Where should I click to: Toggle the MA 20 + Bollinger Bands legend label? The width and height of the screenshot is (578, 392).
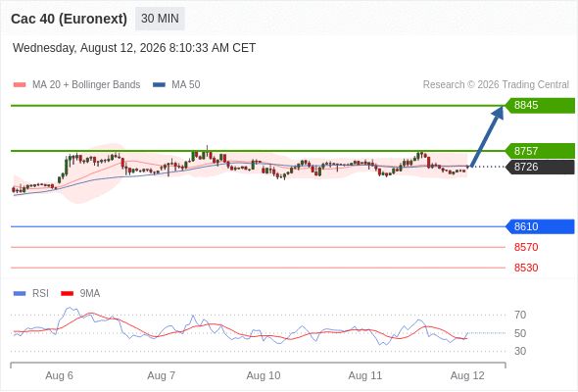click(86, 85)
